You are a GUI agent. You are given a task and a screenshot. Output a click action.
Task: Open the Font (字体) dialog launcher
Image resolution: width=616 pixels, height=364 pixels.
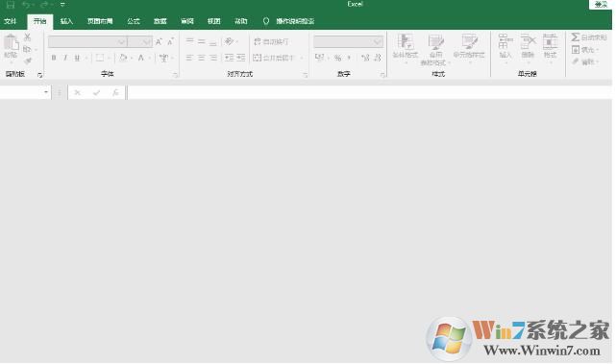click(175, 75)
